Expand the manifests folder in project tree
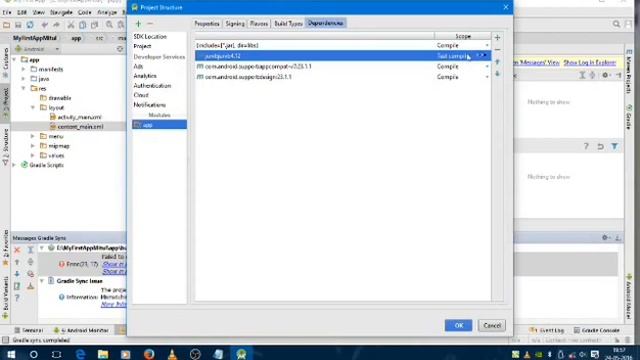The image size is (640, 360). pos(23,69)
